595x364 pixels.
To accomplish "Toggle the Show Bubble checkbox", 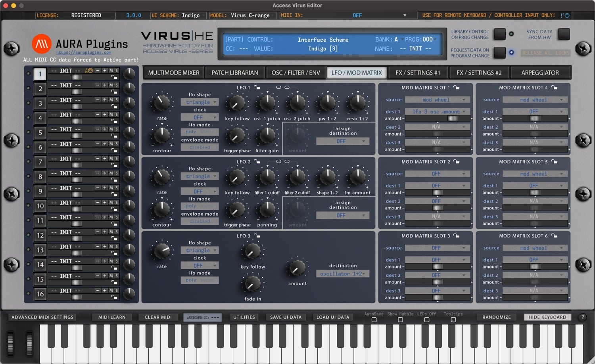I will 400,320.
